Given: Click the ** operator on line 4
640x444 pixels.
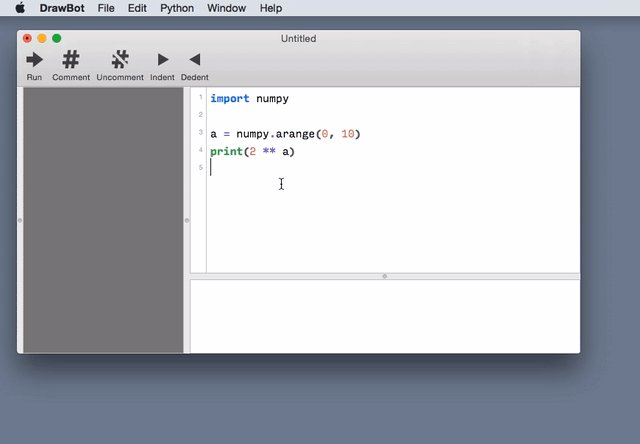Looking at the screenshot, I should (269, 151).
